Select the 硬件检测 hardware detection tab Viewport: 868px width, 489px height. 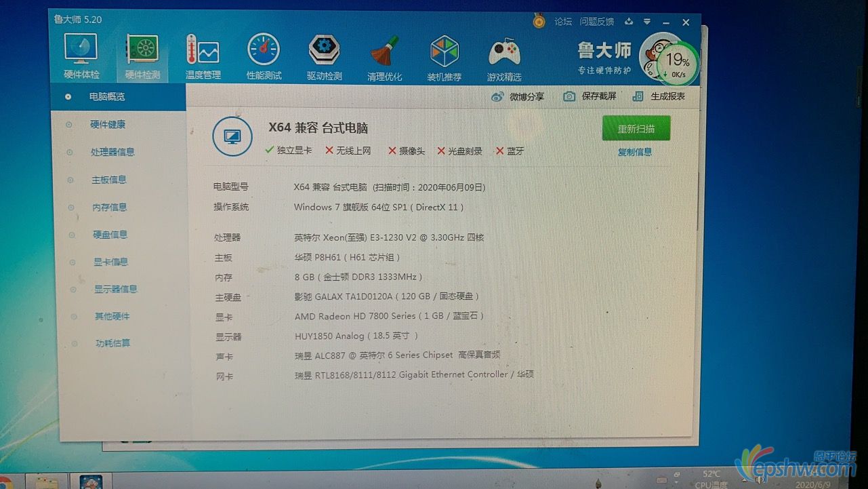click(142, 57)
